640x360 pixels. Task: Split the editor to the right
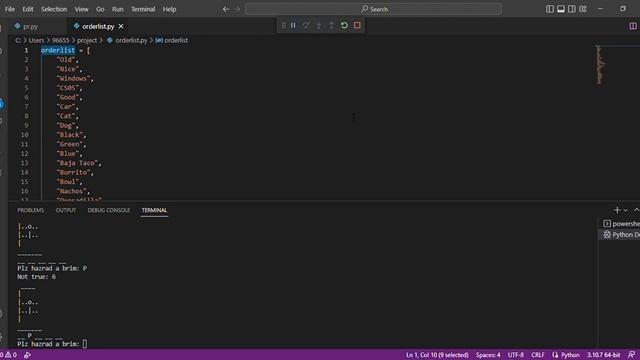633,26
